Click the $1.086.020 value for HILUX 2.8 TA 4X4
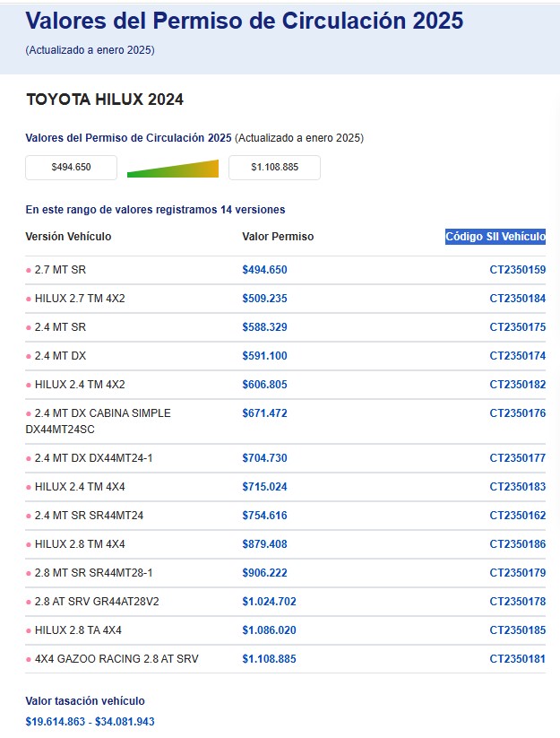The image size is (560, 738). [270, 630]
